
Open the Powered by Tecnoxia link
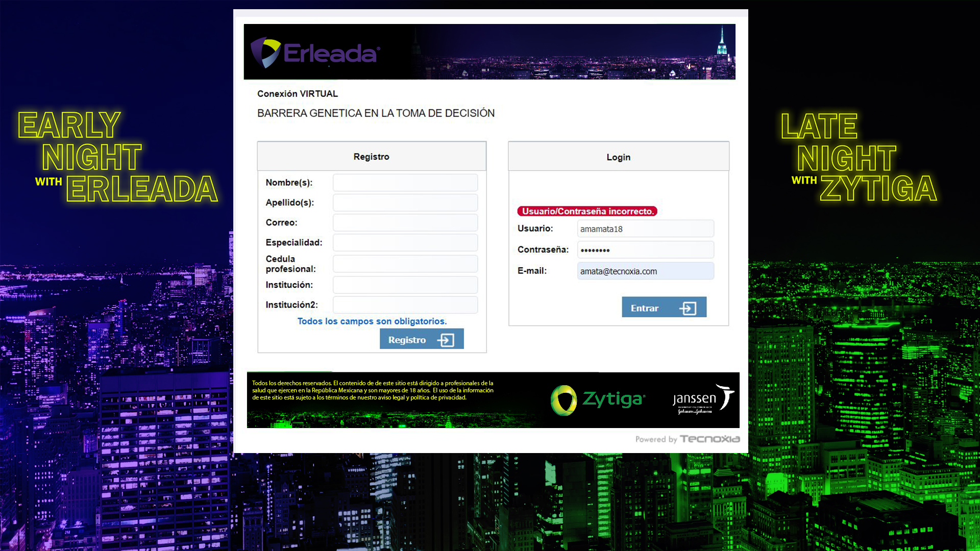(x=687, y=439)
